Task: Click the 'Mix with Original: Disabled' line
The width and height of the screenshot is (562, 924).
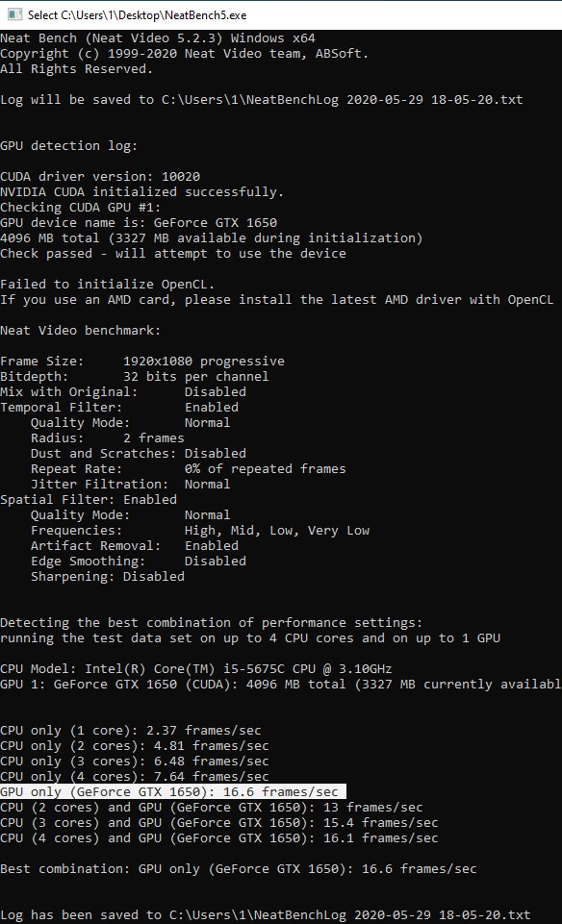Action: click(x=123, y=391)
